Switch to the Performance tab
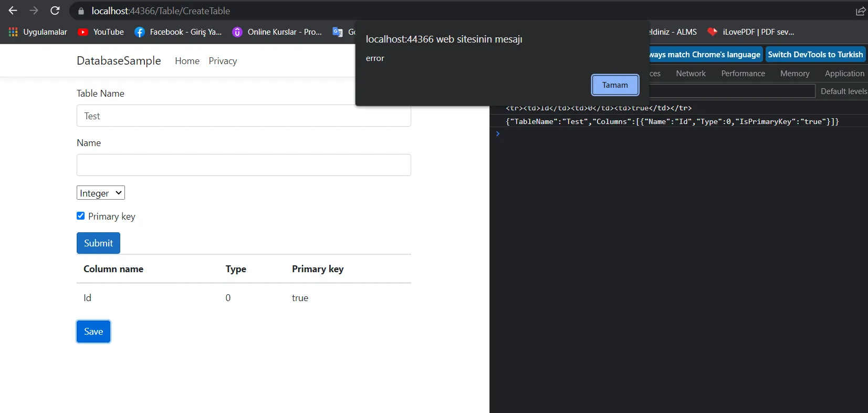 (x=742, y=74)
